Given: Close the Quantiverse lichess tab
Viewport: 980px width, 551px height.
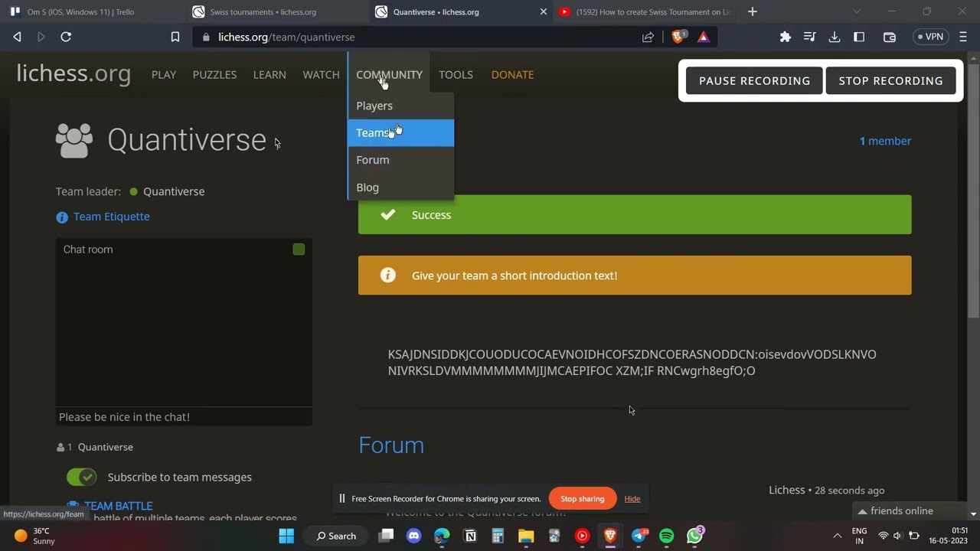Looking at the screenshot, I should coord(544,11).
